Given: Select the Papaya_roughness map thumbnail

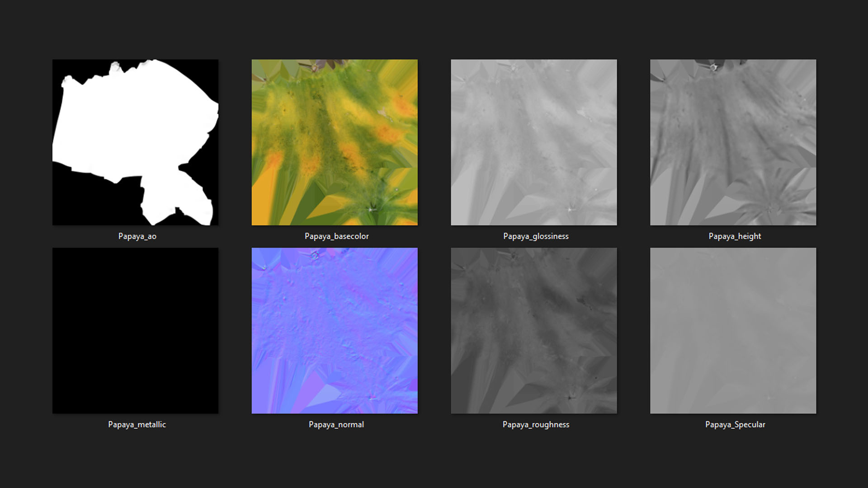Looking at the screenshot, I should pyautogui.click(x=534, y=331).
